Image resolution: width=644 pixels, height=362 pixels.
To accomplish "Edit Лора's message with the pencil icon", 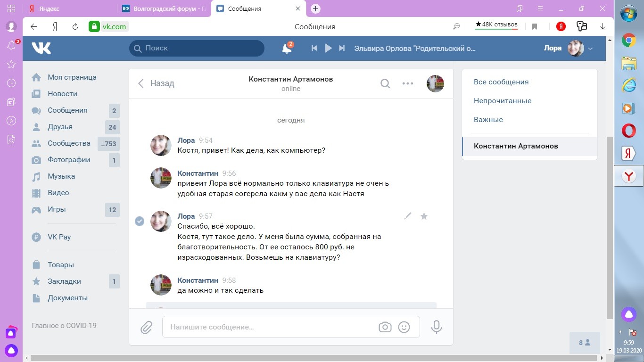I will pyautogui.click(x=408, y=216).
